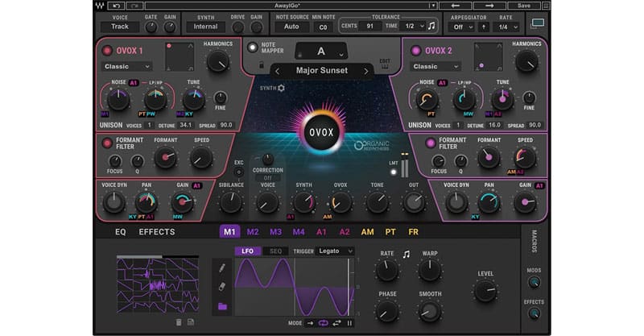Click the SYNTH settings gear icon

click(x=281, y=88)
